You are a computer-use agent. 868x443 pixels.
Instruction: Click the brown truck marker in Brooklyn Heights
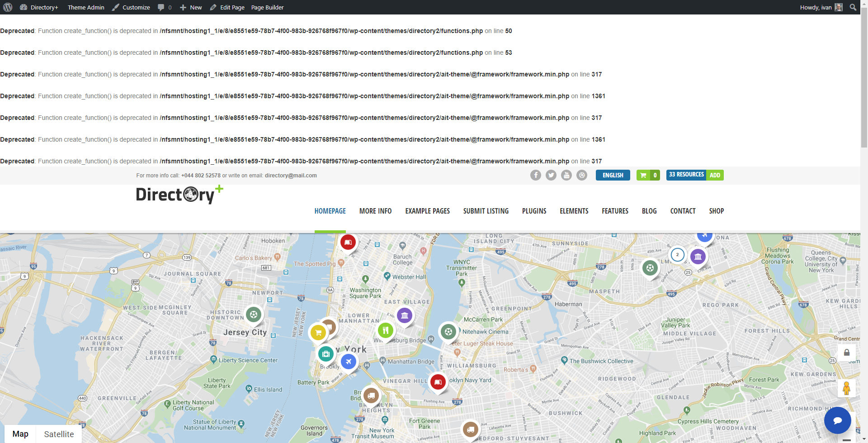[371, 395]
